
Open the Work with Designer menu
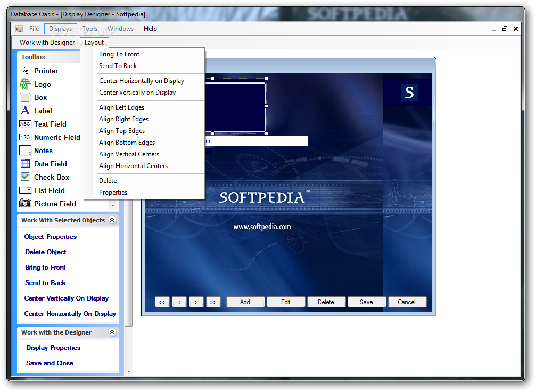(x=47, y=43)
